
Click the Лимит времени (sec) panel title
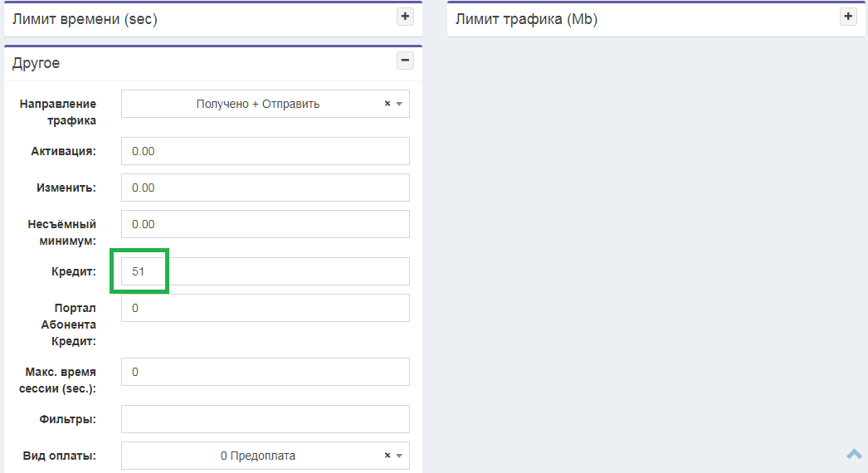pos(85,19)
